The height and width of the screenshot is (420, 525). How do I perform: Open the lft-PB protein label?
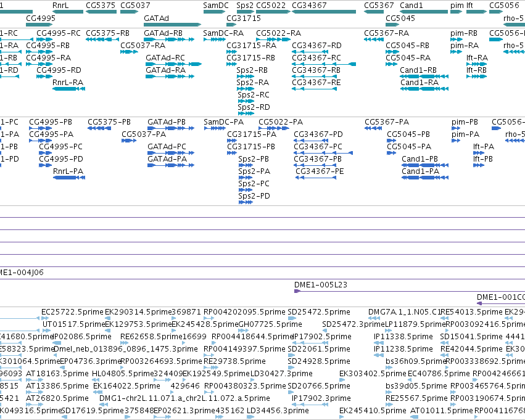(x=483, y=159)
